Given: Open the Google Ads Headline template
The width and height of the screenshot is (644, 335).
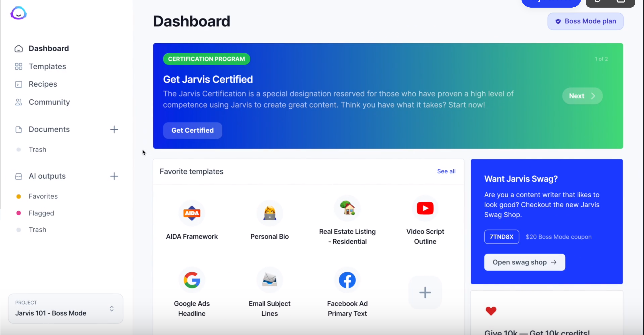Looking at the screenshot, I should 192,293.
